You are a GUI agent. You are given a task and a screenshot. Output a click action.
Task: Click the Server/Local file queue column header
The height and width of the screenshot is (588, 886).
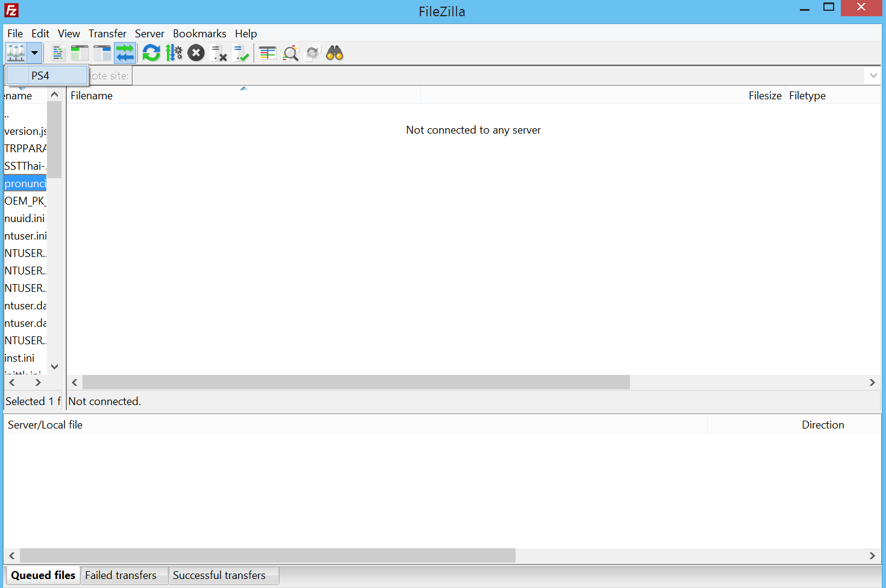355,425
